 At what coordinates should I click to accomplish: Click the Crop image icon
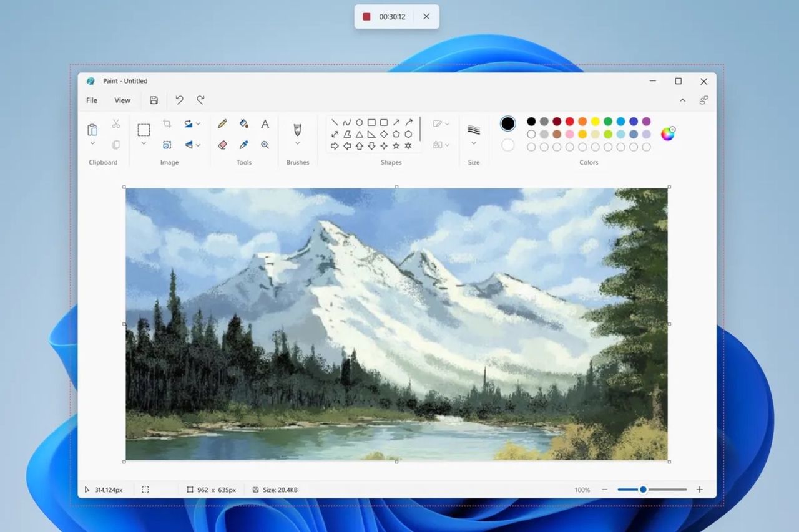tap(167, 123)
